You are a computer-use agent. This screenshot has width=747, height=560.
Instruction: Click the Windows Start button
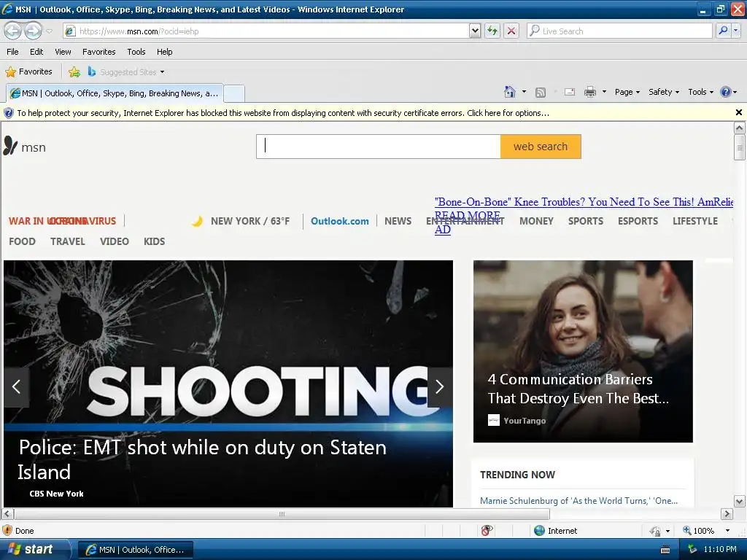tap(35, 550)
